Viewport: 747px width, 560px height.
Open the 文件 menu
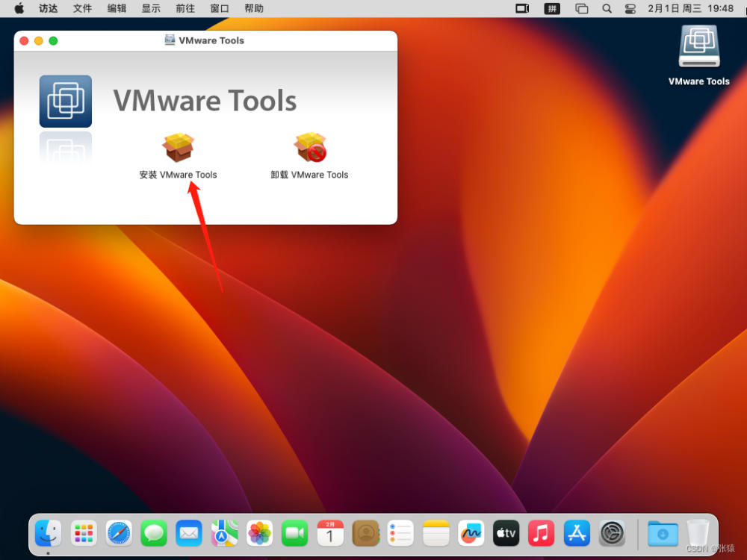[82, 8]
